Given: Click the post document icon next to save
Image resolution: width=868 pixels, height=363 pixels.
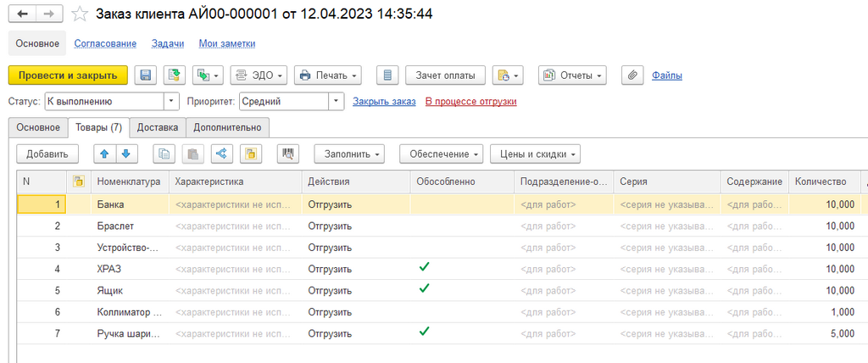Looking at the screenshot, I should tap(175, 75).
